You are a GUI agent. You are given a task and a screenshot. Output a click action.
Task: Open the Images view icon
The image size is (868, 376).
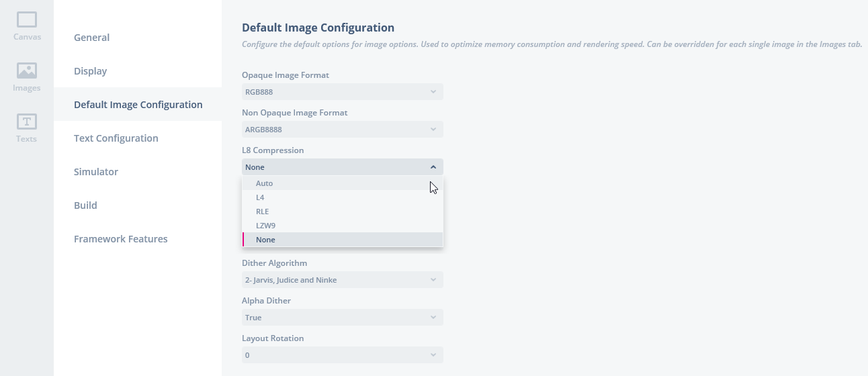tap(27, 77)
